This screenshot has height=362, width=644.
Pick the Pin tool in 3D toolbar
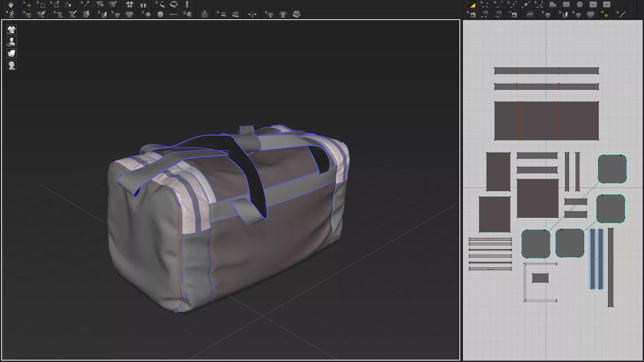point(86,4)
